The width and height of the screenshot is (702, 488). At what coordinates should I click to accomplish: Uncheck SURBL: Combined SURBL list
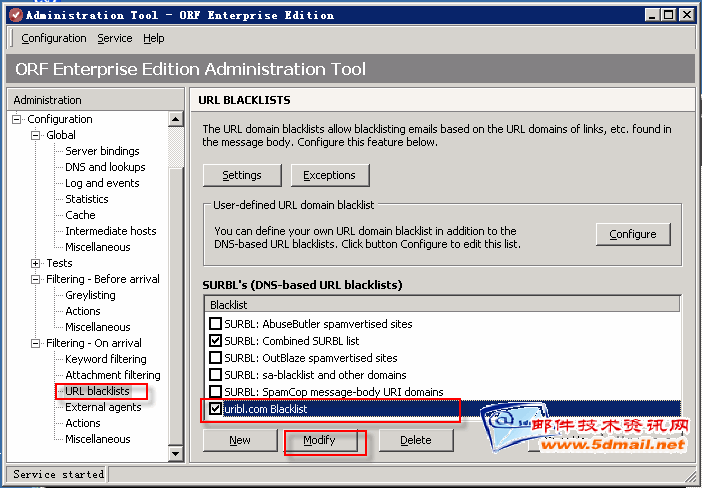tap(215, 341)
